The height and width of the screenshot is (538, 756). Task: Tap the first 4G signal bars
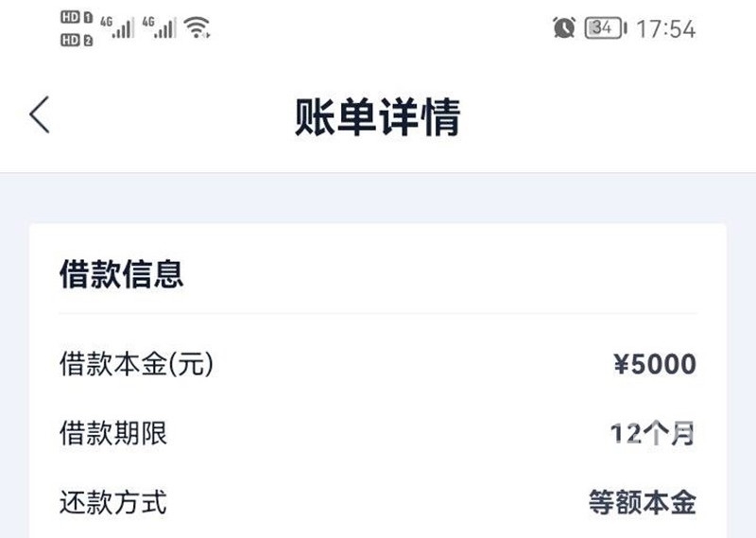(117, 27)
